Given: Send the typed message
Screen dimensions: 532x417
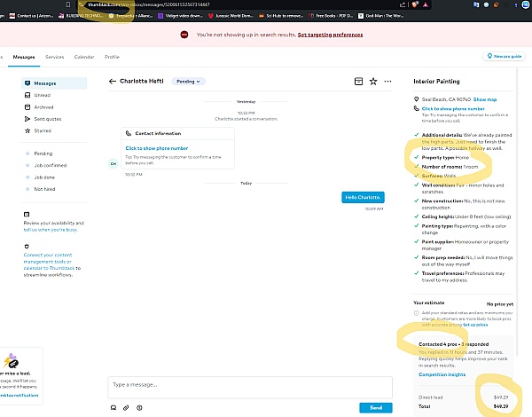Looking at the screenshot, I should 375,407.
